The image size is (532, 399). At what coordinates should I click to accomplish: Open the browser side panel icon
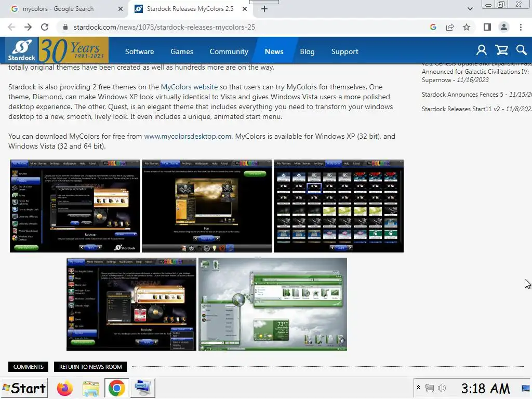click(x=487, y=27)
